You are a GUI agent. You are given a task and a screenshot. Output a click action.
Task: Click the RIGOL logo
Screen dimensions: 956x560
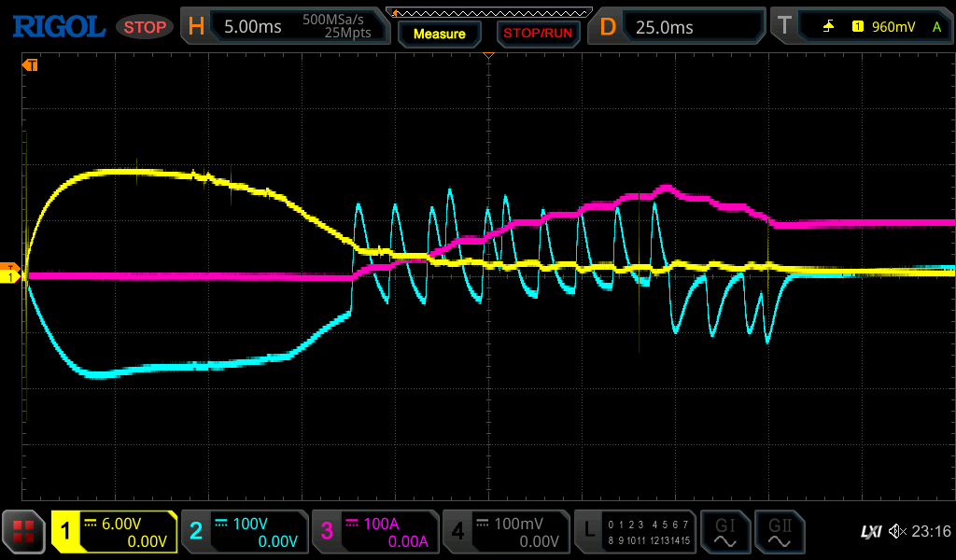pyautogui.click(x=58, y=27)
